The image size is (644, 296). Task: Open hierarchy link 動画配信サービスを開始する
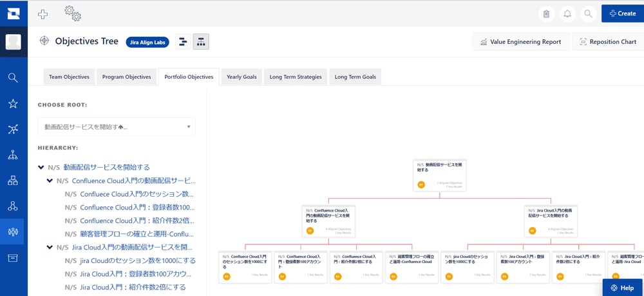coord(107,167)
